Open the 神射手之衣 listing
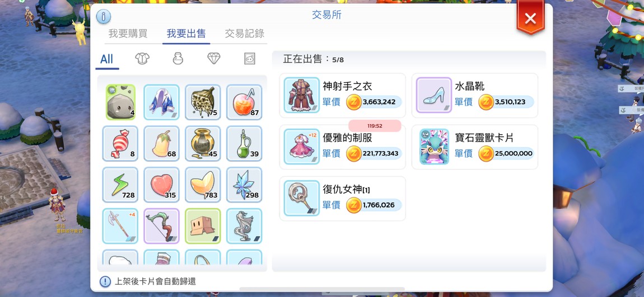This screenshot has width=644, height=297. (x=343, y=96)
